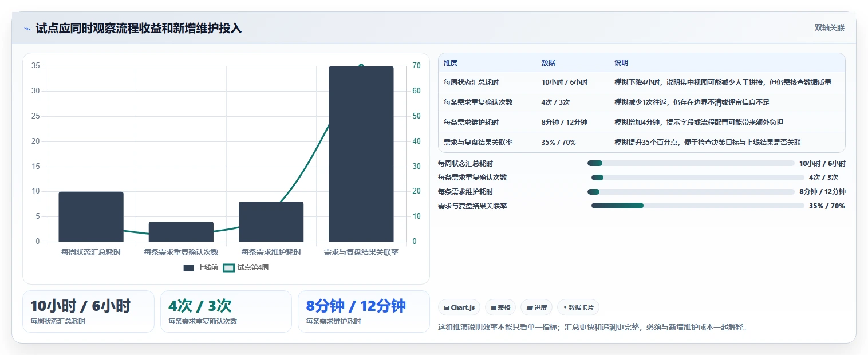Viewport: 868px width, 355px height.
Task: Click the 需求与复盘结果关联率 progress bar
Action: point(698,206)
